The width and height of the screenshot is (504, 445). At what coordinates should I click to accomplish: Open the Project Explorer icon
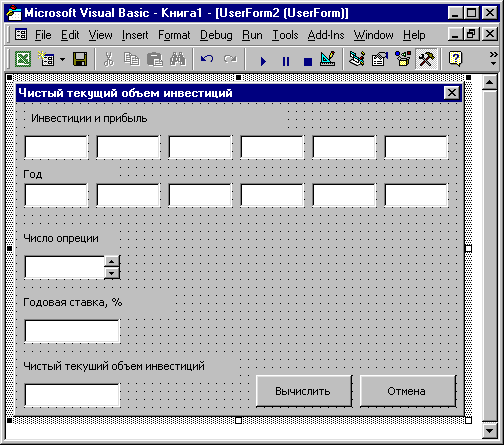coord(357,59)
